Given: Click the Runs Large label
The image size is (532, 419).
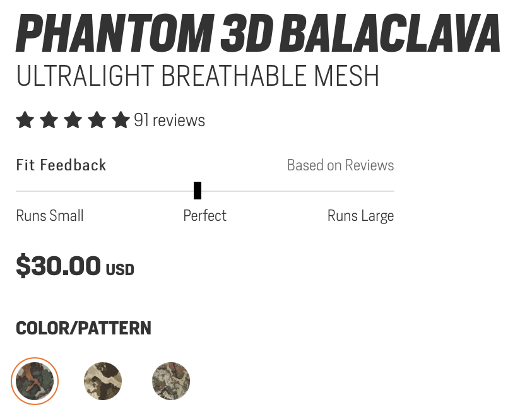Looking at the screenshot, I should pyautogui.click(x=360, y=216).
